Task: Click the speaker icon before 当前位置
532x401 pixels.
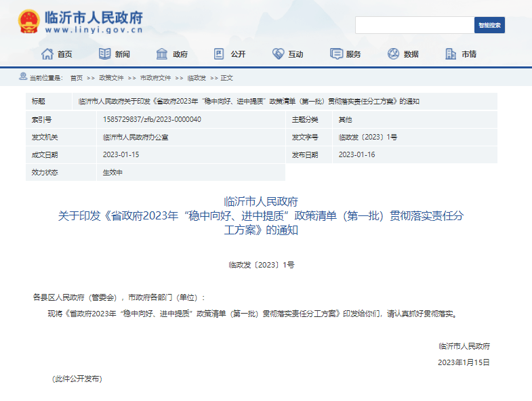Action: [x=24, y=77]
